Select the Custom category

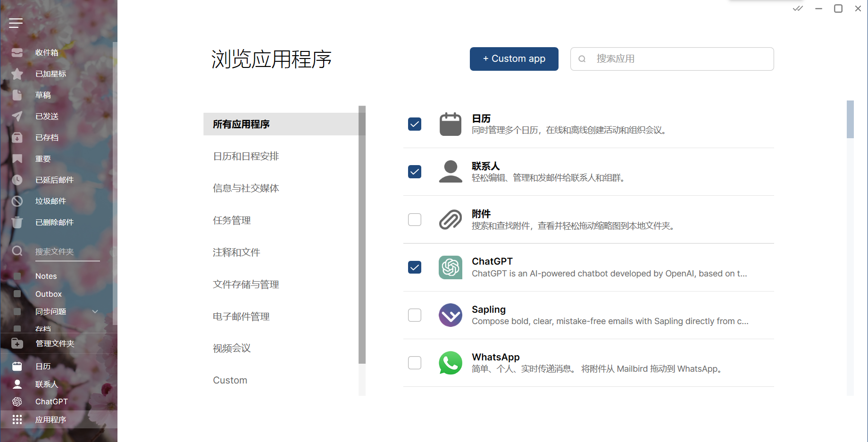pyautogui.click(x=230, y=380)
